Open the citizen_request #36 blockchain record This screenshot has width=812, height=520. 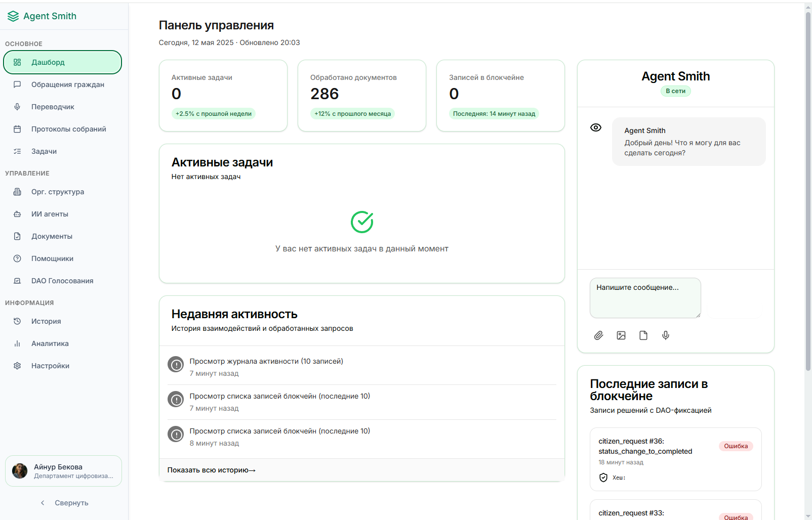point(645,446)
